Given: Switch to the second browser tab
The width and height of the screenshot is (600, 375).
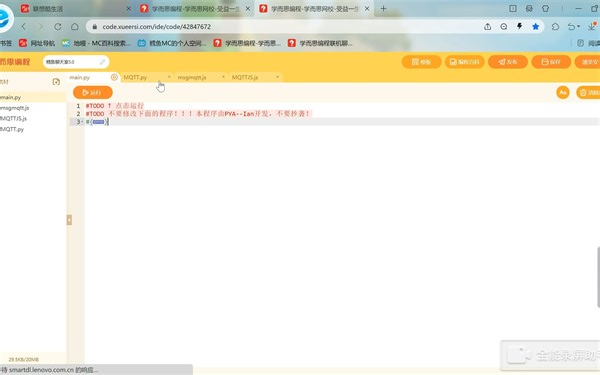Looking at the screenshot, I should pyautogui.click(x=195, y=8).
